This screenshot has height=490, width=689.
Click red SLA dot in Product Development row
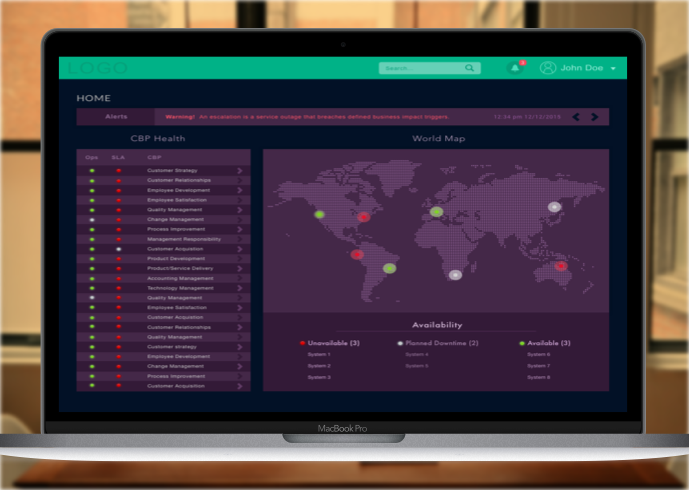(118, 258)
